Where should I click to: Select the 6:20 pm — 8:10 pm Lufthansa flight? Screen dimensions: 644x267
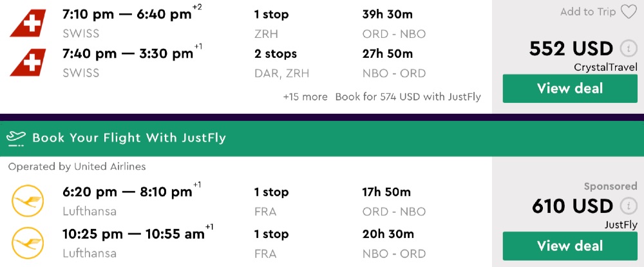coord(127,192)
